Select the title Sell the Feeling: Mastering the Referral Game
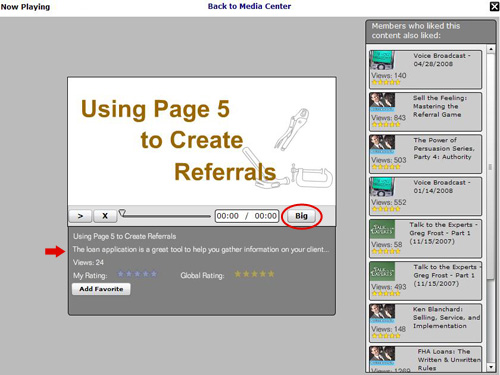Viewport: 500px width, 375px height. click(440, 106)
